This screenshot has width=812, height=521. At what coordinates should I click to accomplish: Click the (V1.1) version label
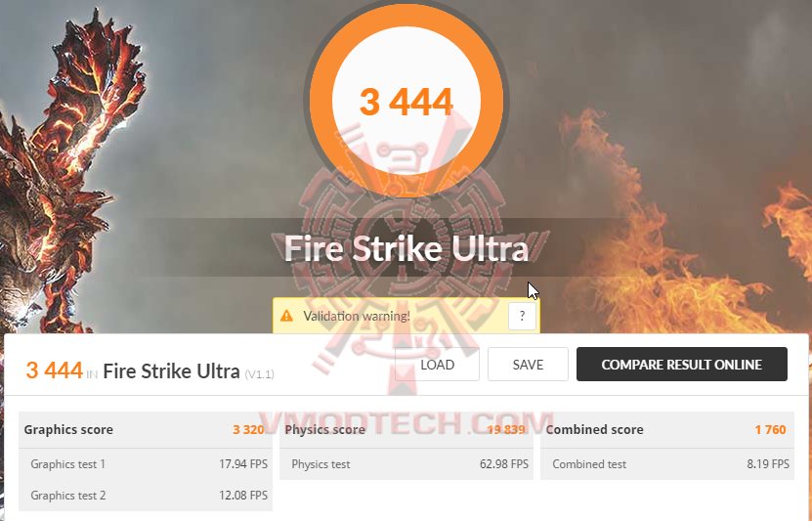click(x=260, y=374)
